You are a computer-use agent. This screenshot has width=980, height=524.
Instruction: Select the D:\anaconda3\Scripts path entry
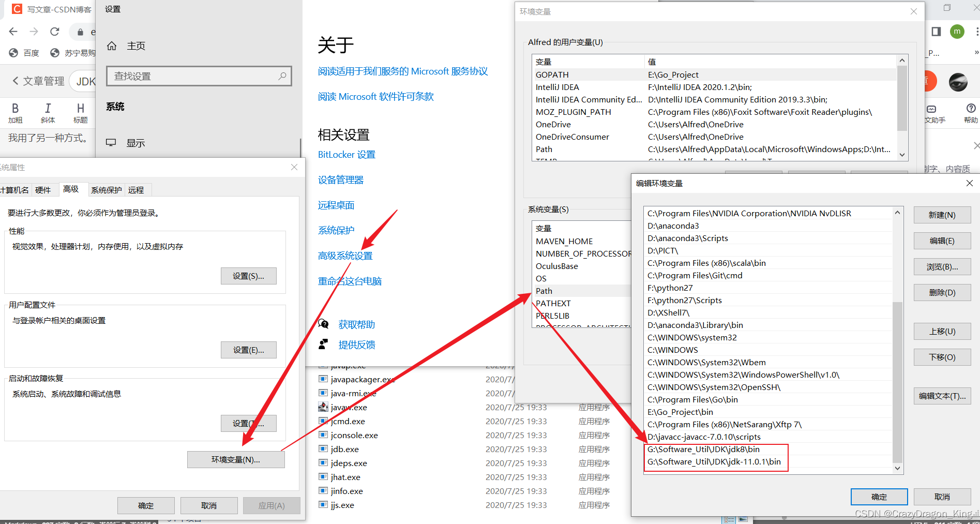click(x=768, y=238)
